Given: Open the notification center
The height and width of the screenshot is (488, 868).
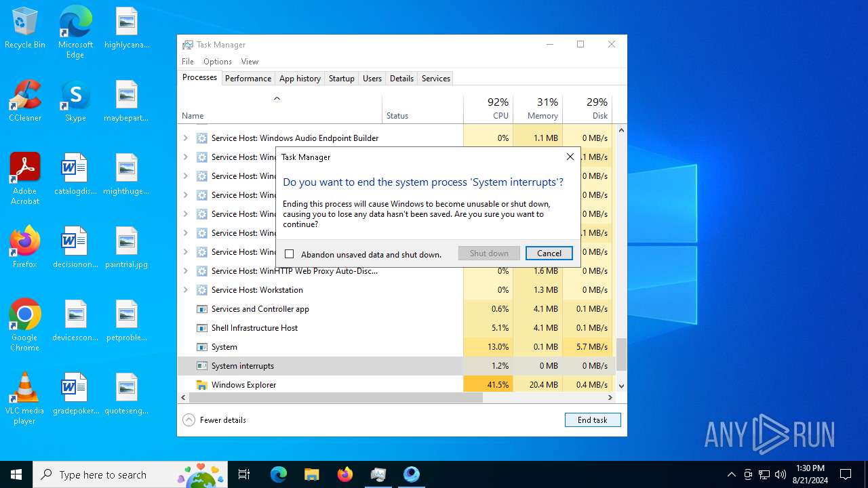Looking at the screenshot, I should 846,474.
